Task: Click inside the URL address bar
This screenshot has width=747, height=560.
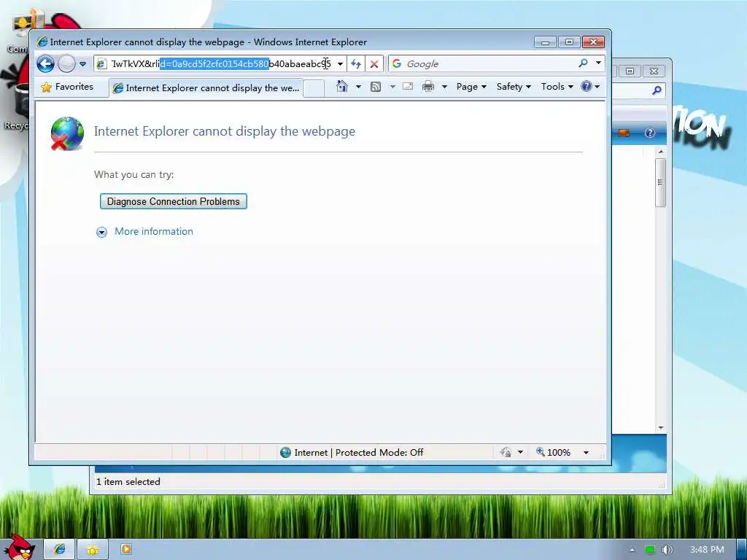Action: (x=220, y=64)
